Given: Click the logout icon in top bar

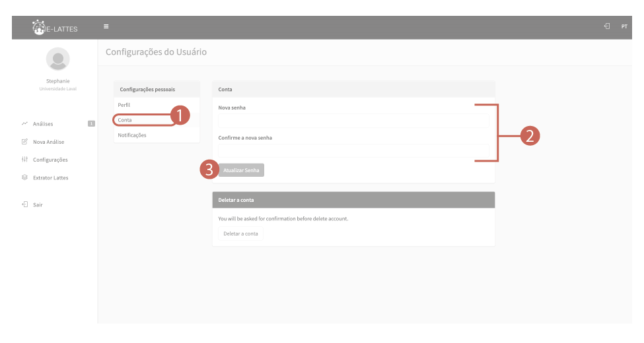Looking at the screenshot, I should [x=606, y=27].
